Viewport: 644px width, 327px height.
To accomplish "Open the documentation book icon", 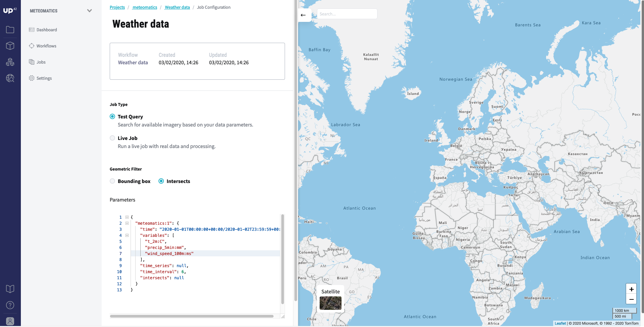I will coord(10,289).
